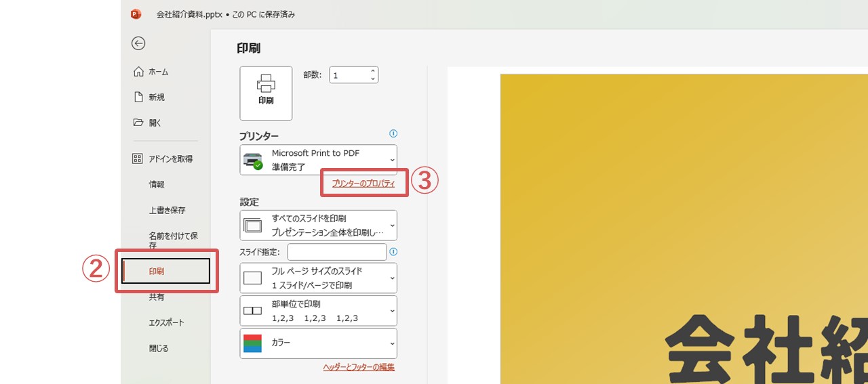
Task: Click the back arrow icon
Action: tap(138, 43)
